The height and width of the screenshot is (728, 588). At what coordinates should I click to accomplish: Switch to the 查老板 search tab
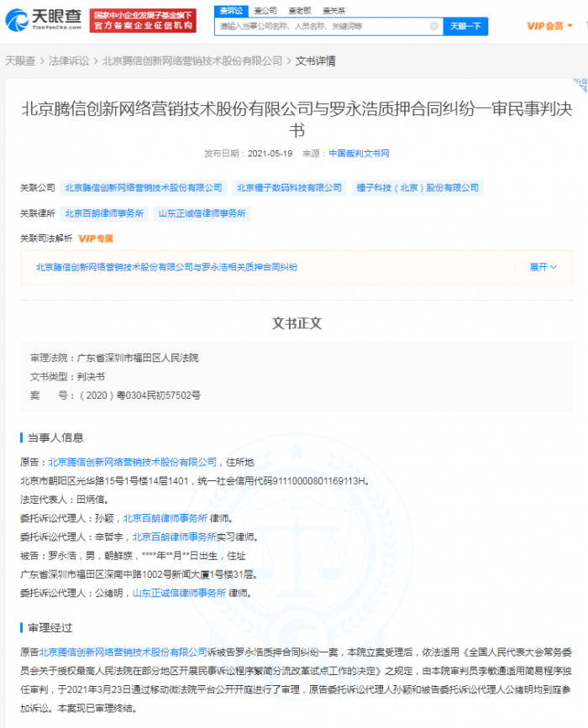point(300,11)
